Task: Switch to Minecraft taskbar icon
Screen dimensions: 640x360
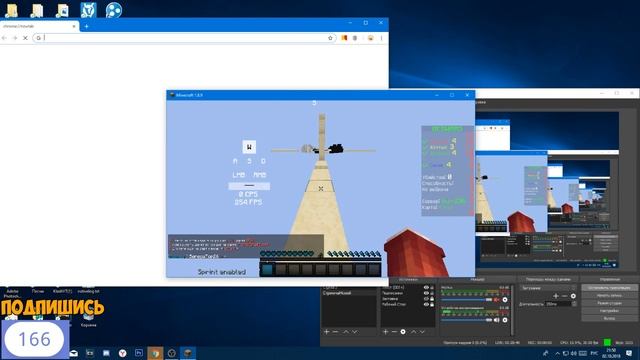Action: pyautogui.click(x=188, y=353)
